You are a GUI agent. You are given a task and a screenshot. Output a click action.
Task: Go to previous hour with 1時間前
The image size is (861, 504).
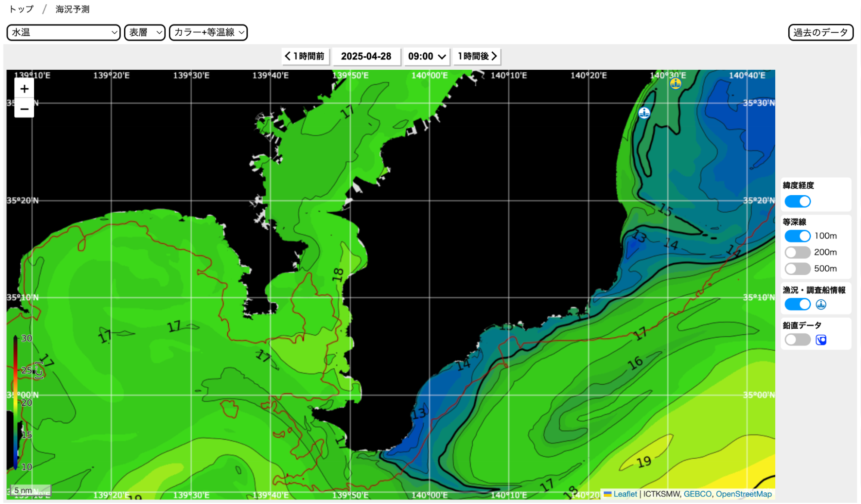[x=305, y=56]
